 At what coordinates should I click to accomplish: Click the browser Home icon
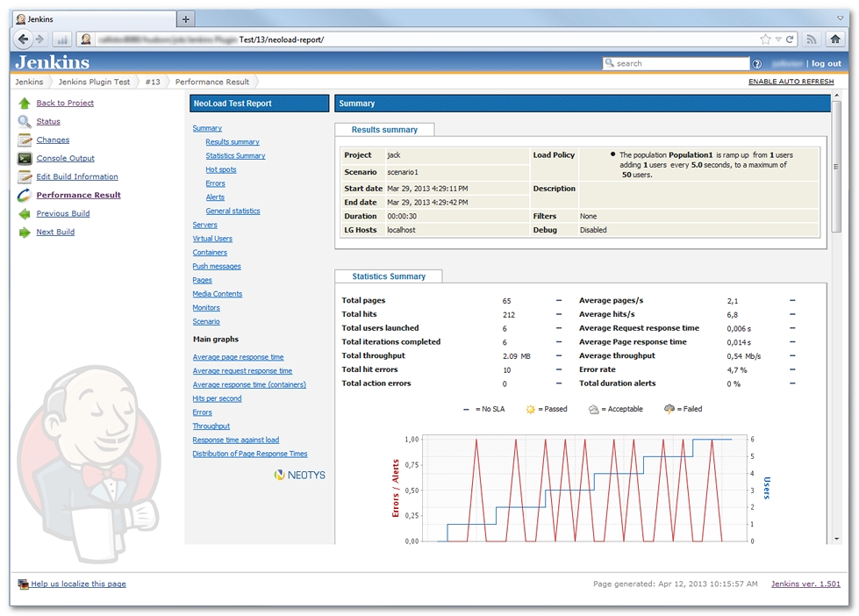point(835,39)
